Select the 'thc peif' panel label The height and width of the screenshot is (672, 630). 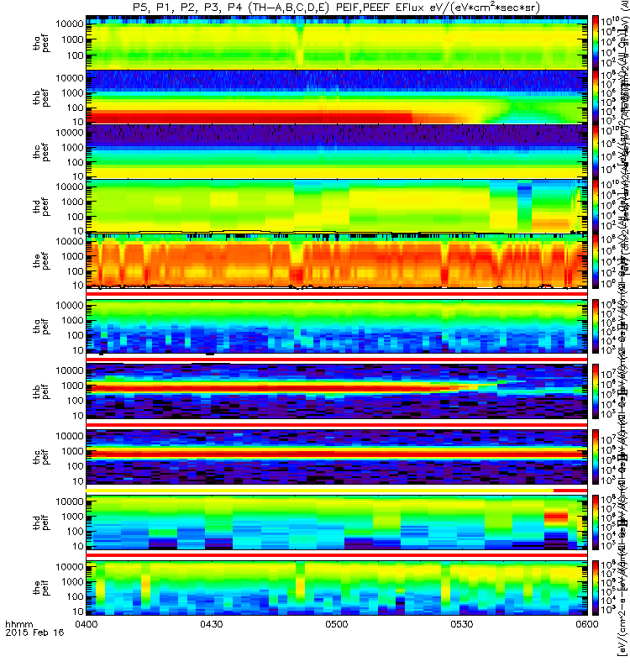click(41, 457)
